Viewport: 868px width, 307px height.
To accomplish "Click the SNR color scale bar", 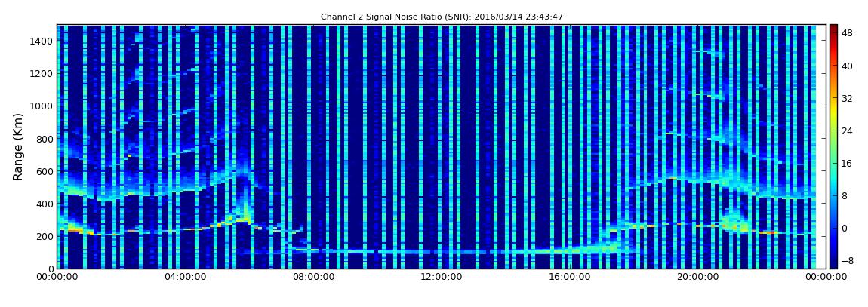I will [833, 146].
